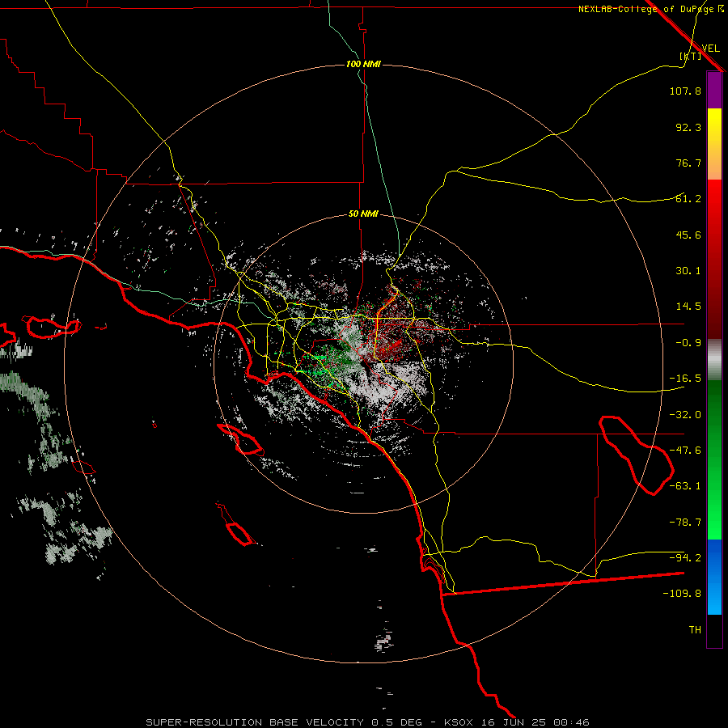Click the purple segment of the color bar
728x728 pixels.
pos(714,90)
